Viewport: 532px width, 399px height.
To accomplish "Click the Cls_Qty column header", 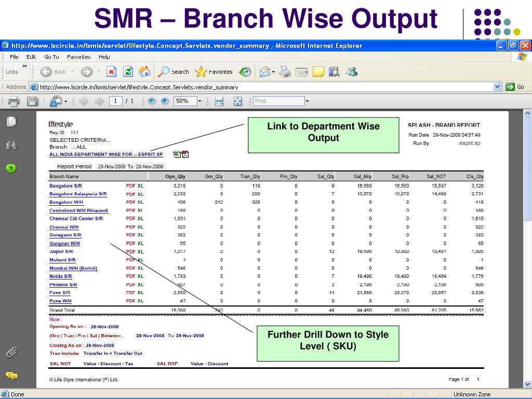I will [475, 177].
